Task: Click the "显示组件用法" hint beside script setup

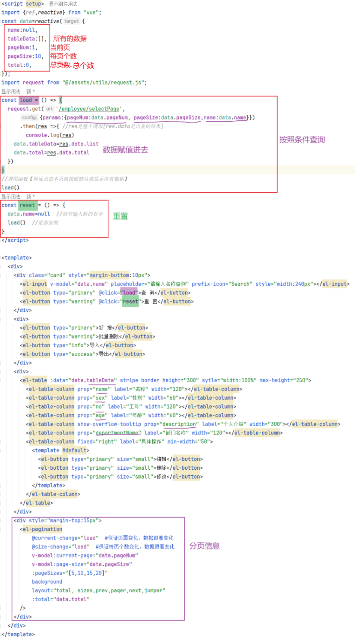Action: click(63, 4)
